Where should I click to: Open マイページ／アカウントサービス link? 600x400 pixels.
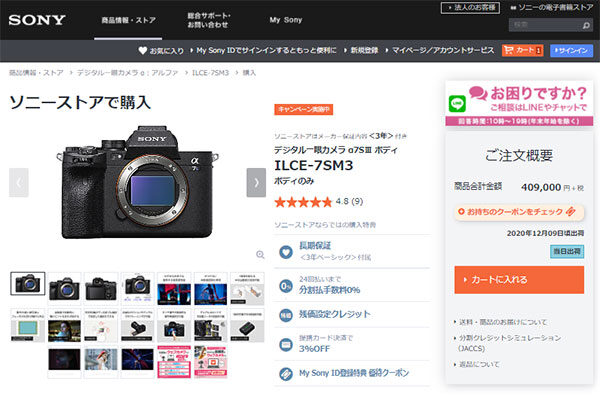click(x=440, y=50)
